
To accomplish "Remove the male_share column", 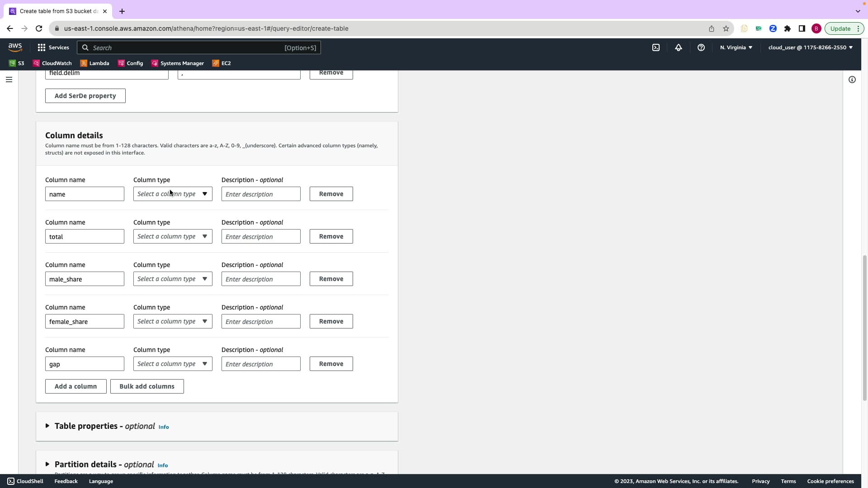I will point(331,279).
